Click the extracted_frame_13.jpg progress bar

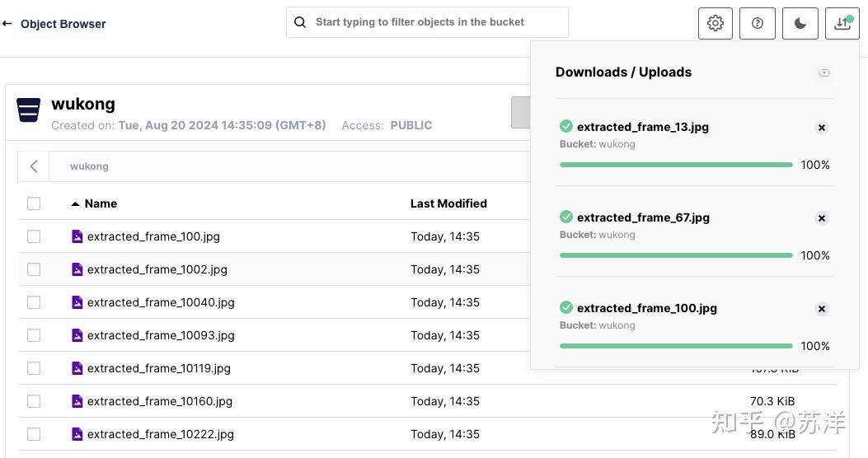coord(675,165)
